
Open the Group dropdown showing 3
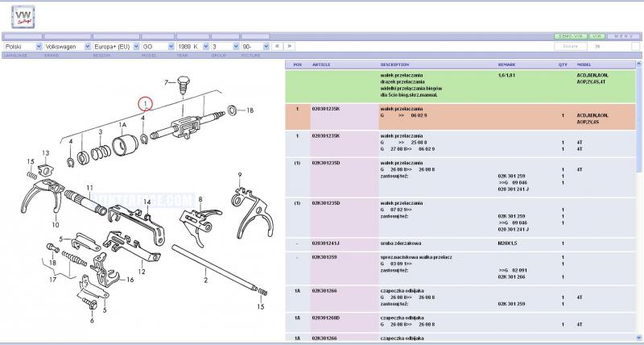(x=225, y=47)
